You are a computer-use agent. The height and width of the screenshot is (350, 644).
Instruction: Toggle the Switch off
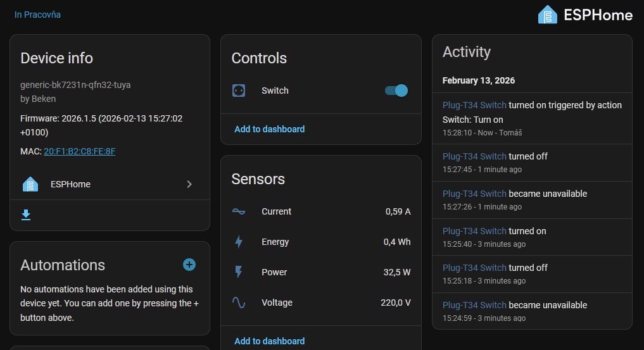click(396, 91)
